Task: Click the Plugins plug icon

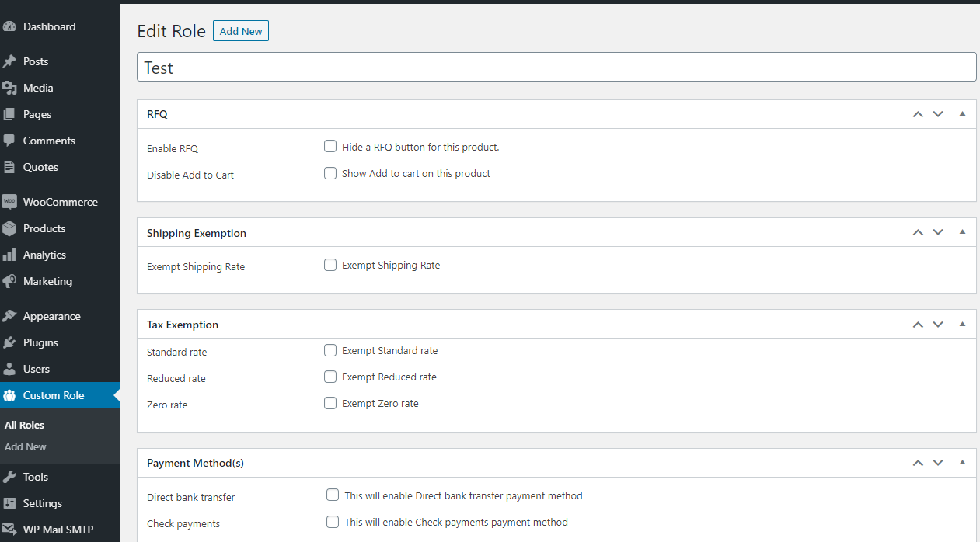Action: point(9,342)
